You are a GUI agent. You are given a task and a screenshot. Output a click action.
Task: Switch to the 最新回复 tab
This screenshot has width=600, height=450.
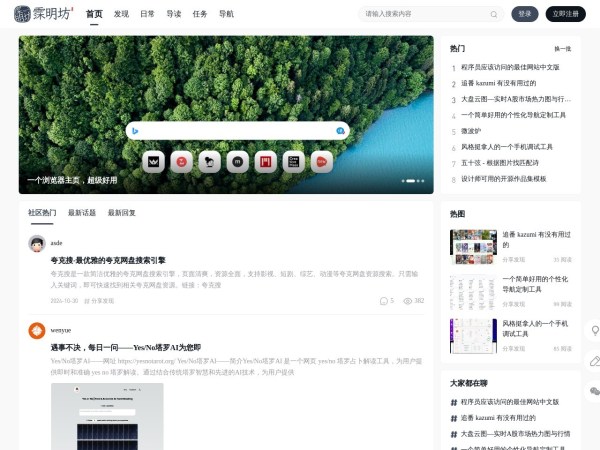point(122,213)
